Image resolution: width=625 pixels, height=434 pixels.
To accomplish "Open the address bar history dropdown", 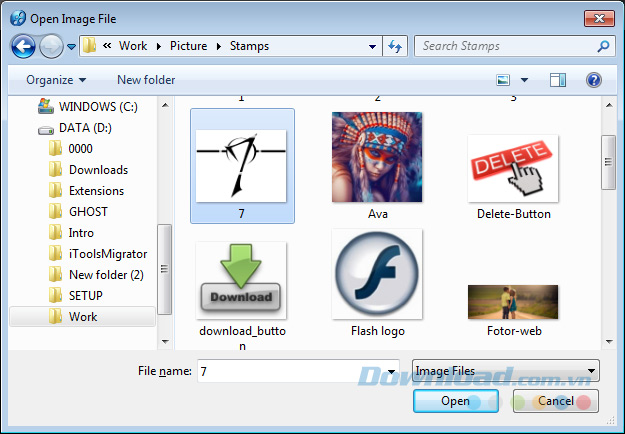I will pos(372,46).
